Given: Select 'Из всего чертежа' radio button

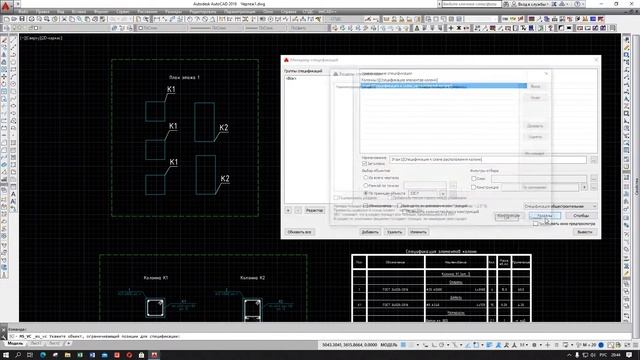Looking at the screenshot, I should coord(366,178).
